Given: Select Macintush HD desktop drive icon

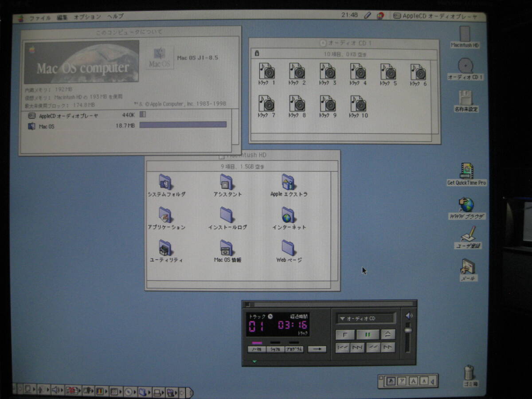Looking at the screenshot, I should (465, 37).
